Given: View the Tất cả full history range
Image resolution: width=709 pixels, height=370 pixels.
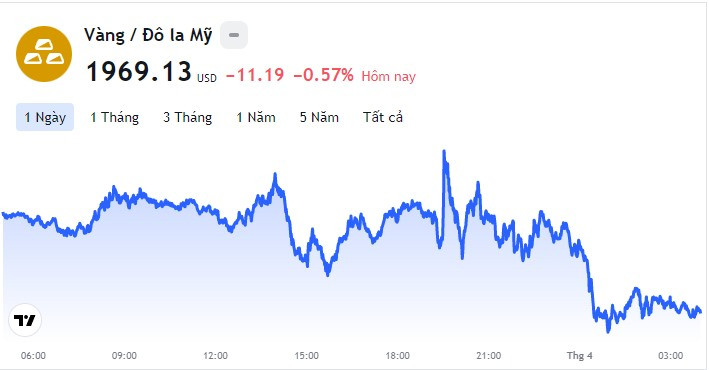Looking at the screenshot, I should click(x=383, y=117).
